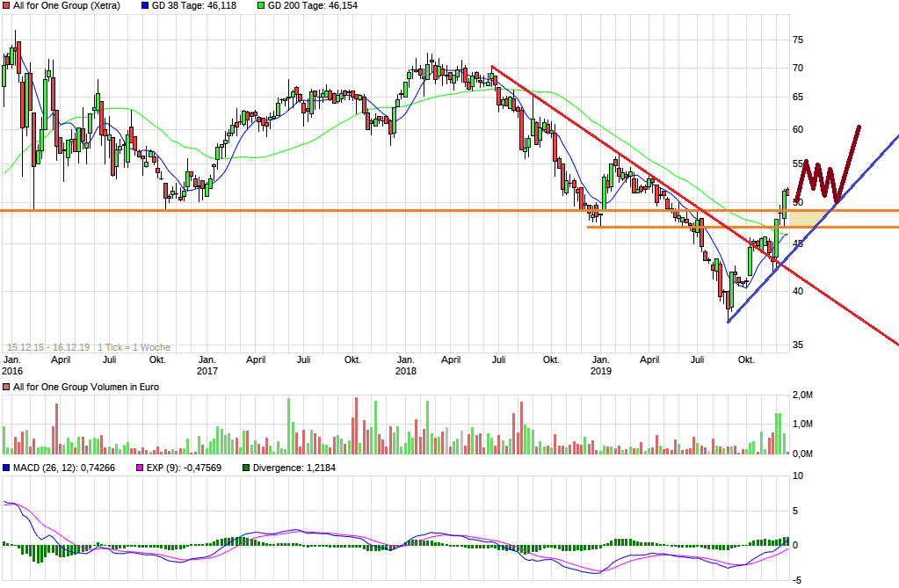The image size is (899, 588).
Task: Click the 75 price level on the right axis
Action: pos(798,40)
